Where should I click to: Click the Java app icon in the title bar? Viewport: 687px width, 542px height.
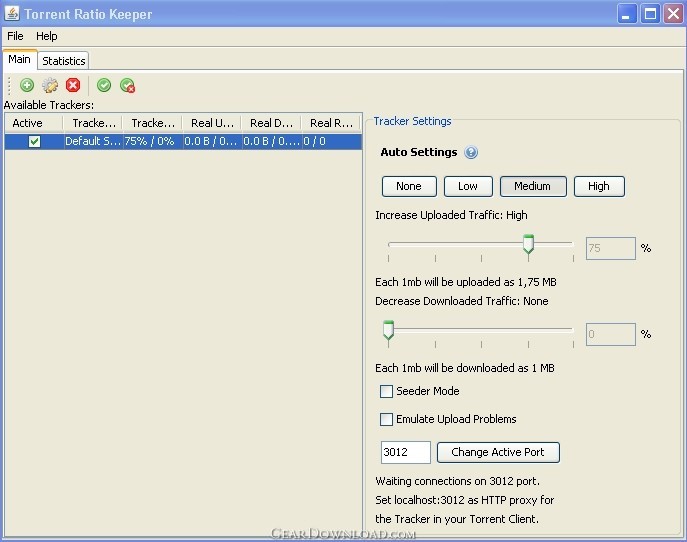coord(12,13)
